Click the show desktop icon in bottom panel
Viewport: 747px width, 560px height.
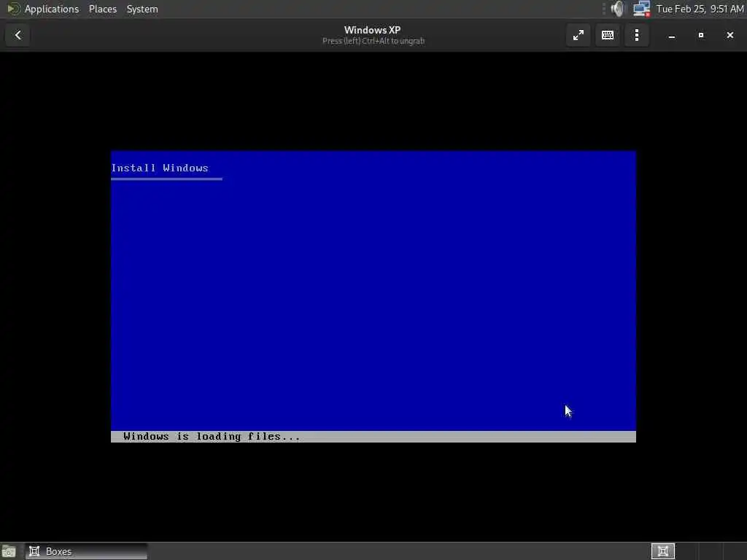pos(8,551)
